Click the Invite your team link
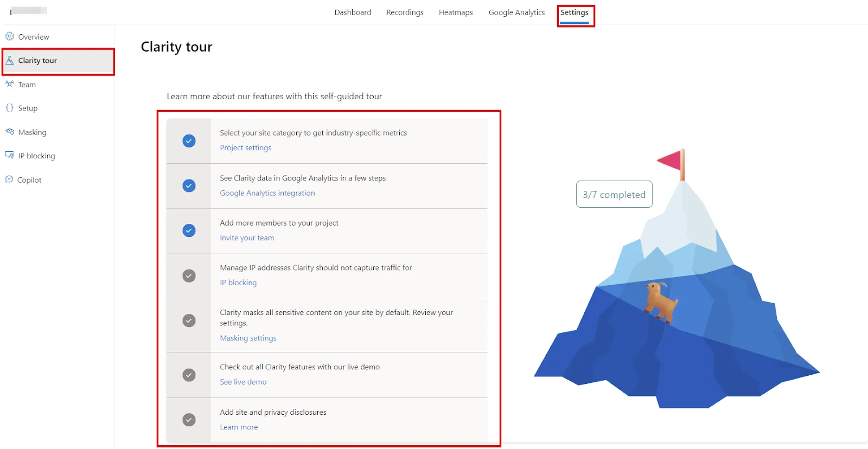 pos(247,238)
